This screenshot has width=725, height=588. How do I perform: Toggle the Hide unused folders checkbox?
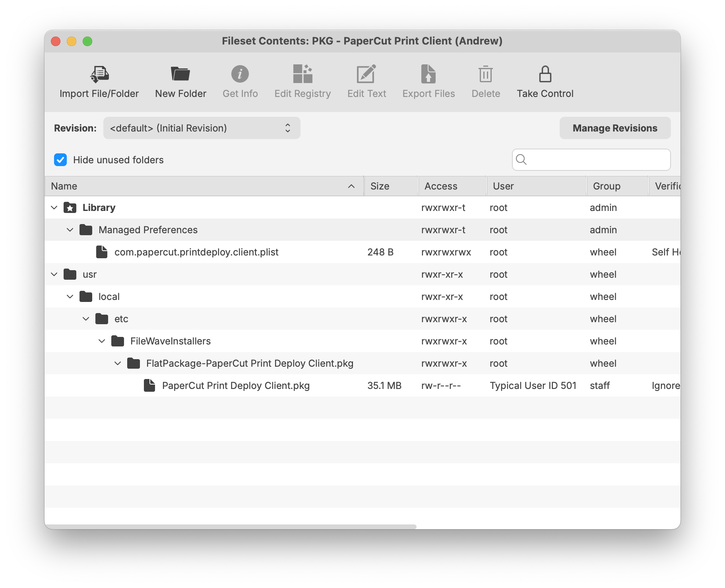coord(60,160)
